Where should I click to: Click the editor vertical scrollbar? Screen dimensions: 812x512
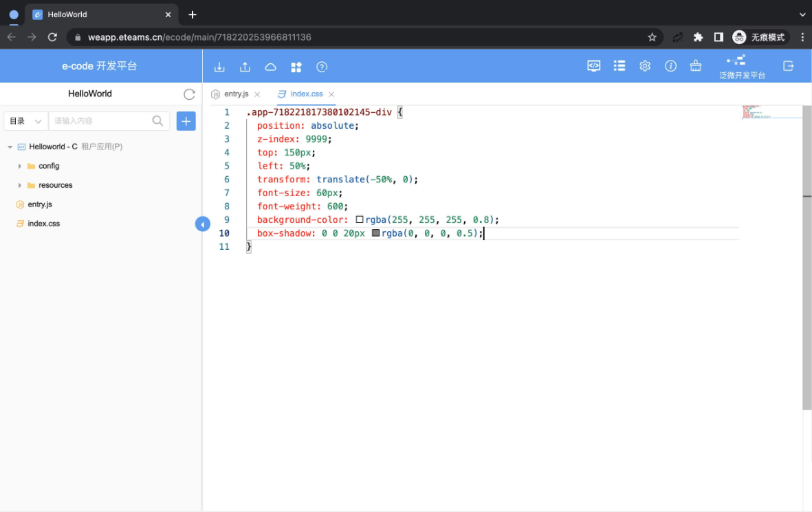806,257
